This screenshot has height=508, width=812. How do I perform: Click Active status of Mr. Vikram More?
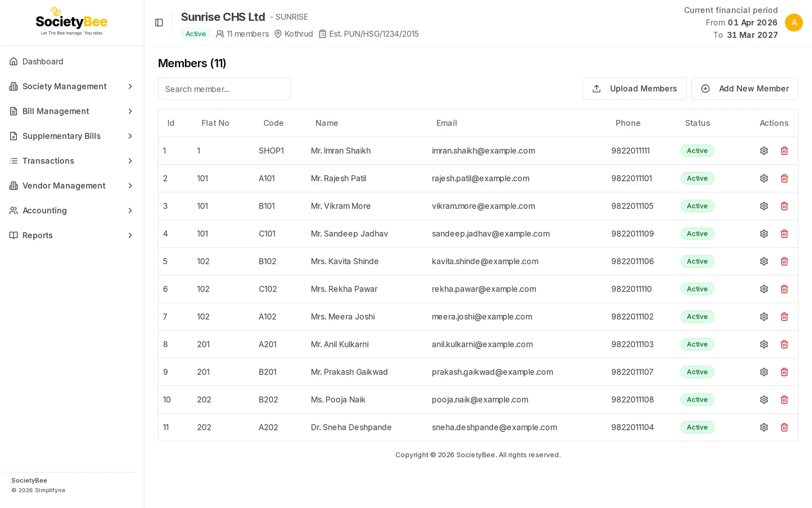(697, 206)
